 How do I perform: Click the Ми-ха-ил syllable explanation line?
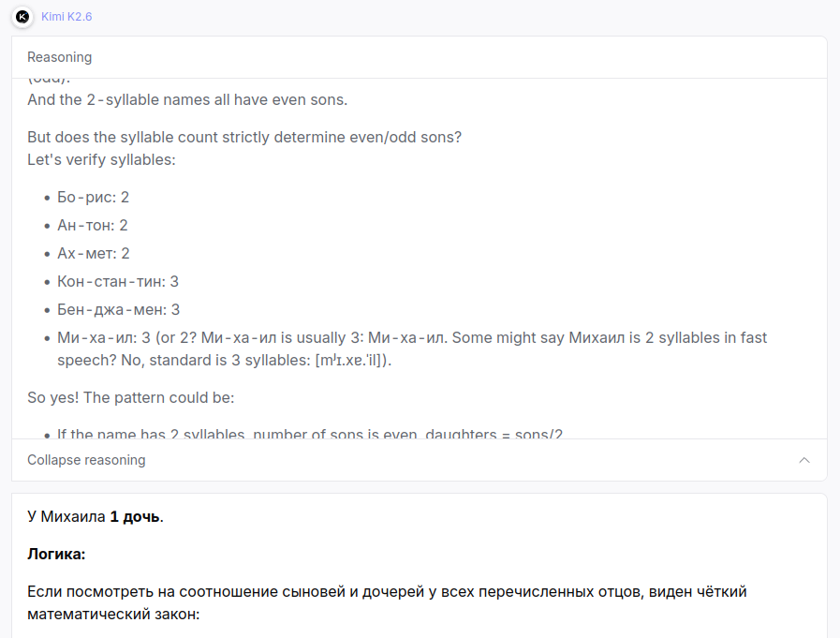click(412, 349)
